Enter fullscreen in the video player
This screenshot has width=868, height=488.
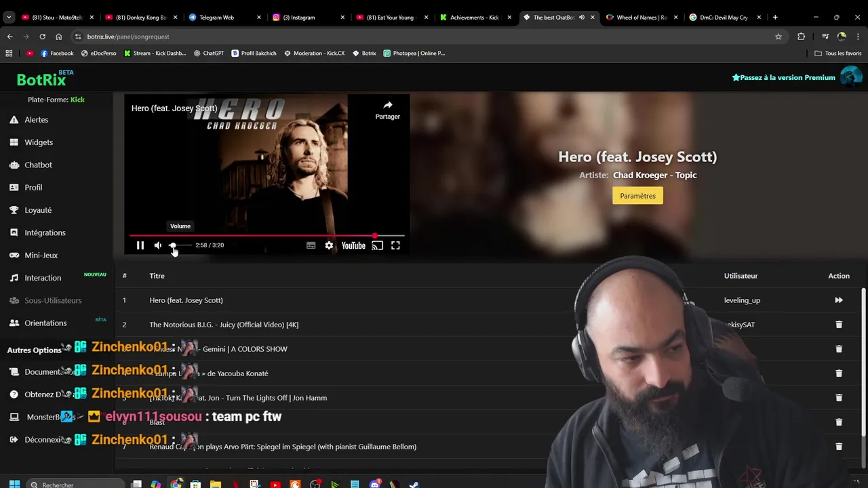coord(395,245)
